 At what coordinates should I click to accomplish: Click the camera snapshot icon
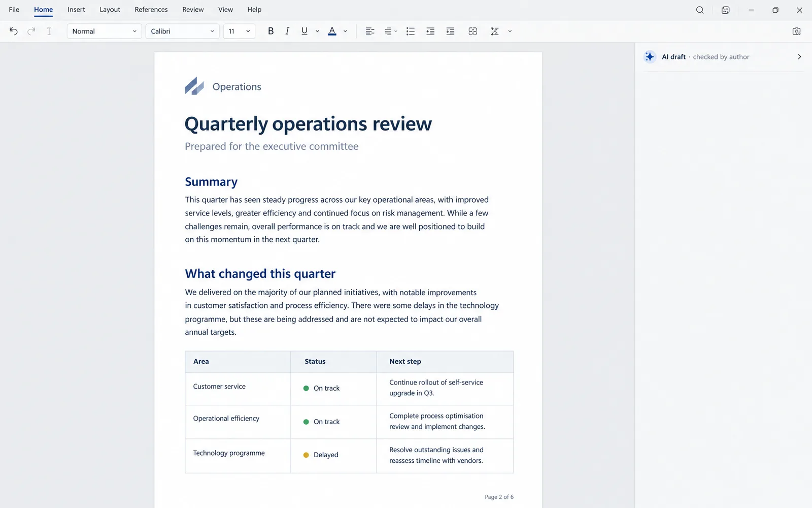click(x=797, y=31)
